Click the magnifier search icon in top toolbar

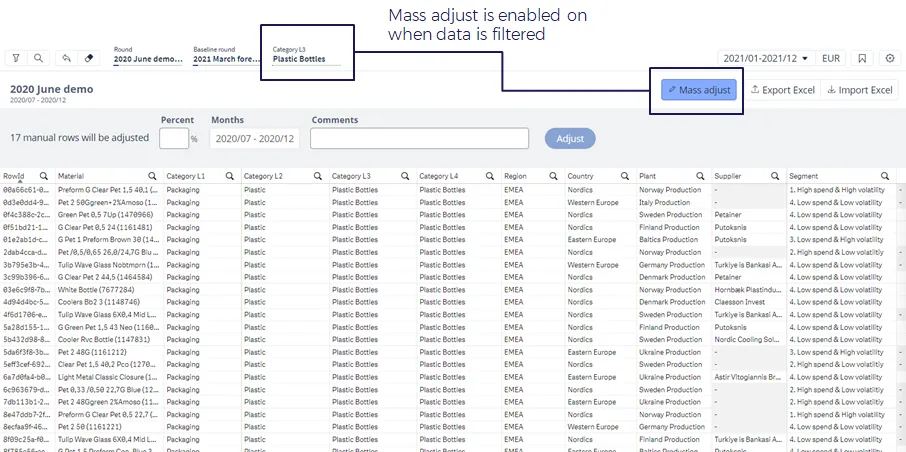coord(38,58)
